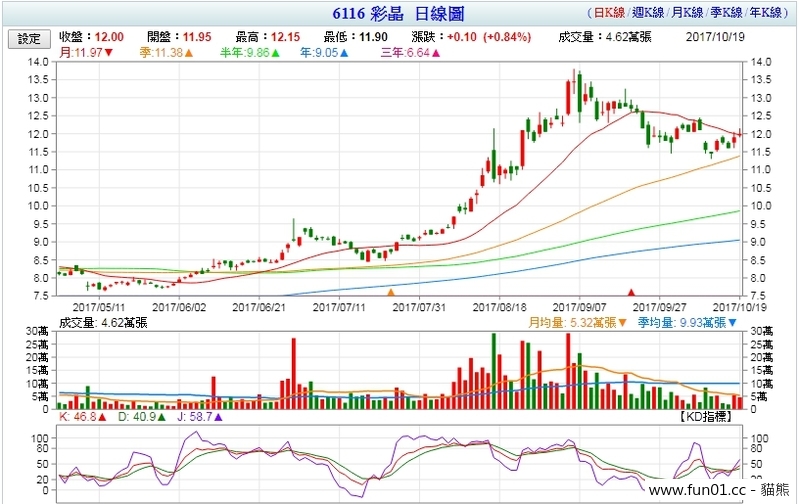Click the 2017/05/11 date axis label
799x504 pixels.
coord(99,307)
